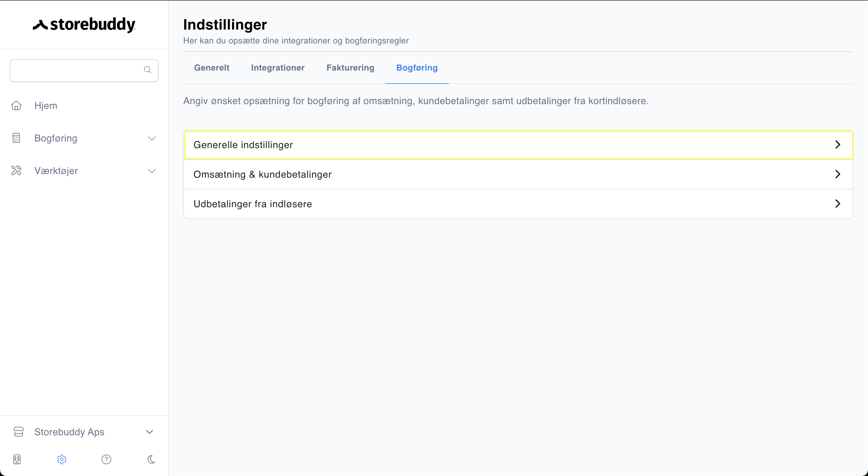
Task: Click the Storebuddy Aps company name
Action: click(x=69, y=432)
